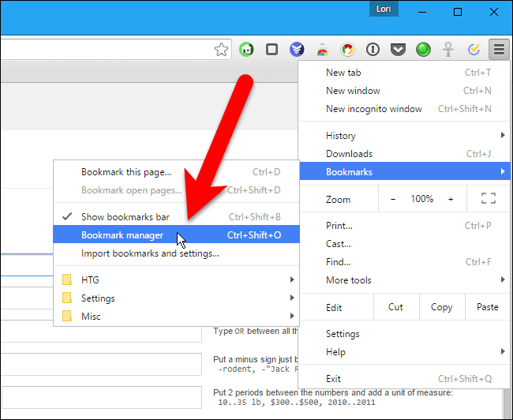
Task: Increase zoom with the plus button
Action: [x=451, y=200]
